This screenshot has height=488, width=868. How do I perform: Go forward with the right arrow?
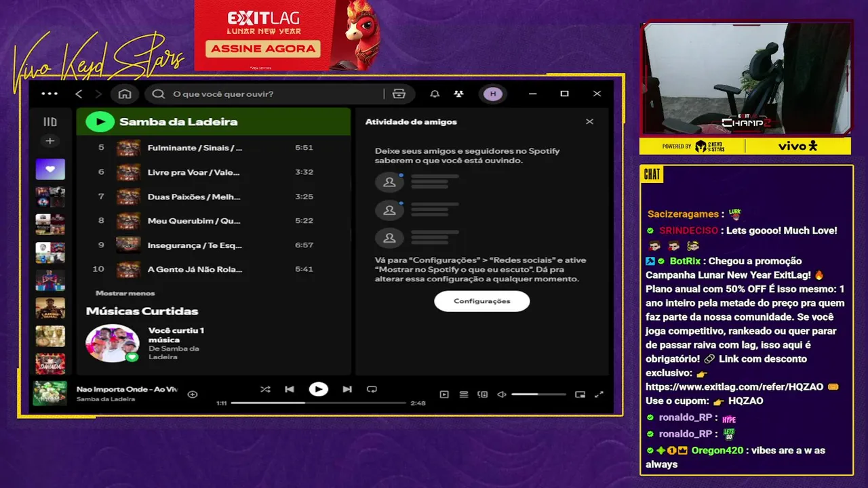point(99,94)
